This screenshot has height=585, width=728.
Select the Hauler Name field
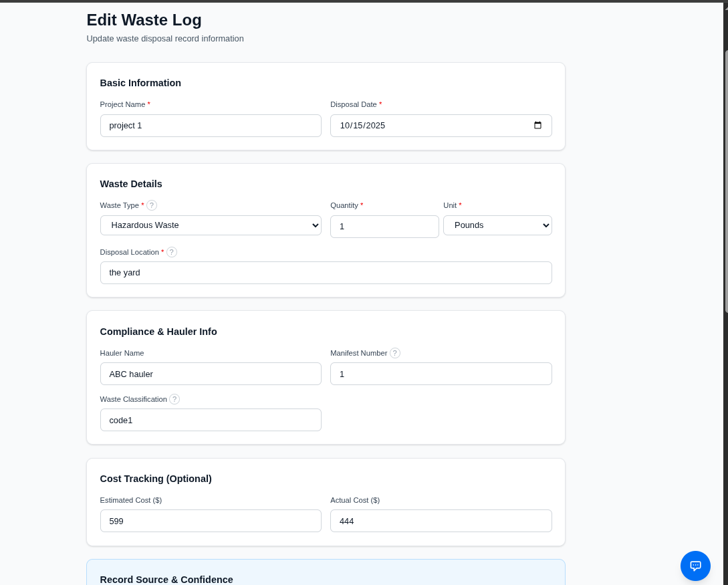[211, 374]
